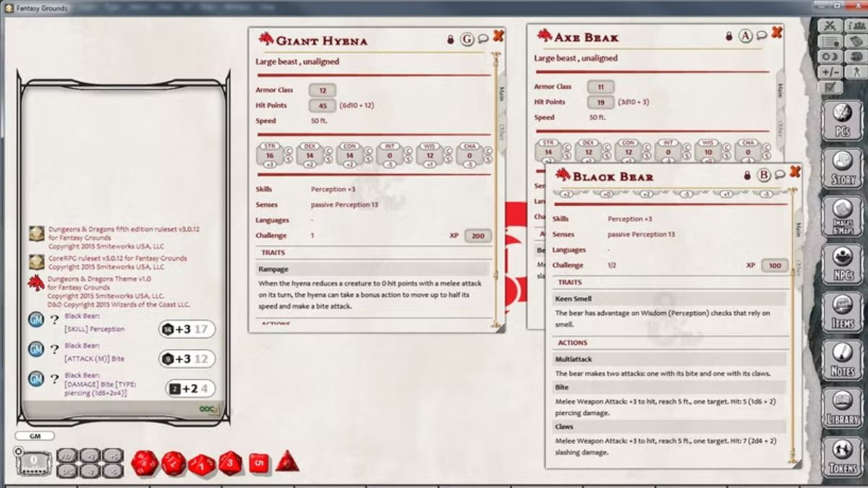Click the red d20 die
This screenshot has height=488, width=868.
[145, 463]
